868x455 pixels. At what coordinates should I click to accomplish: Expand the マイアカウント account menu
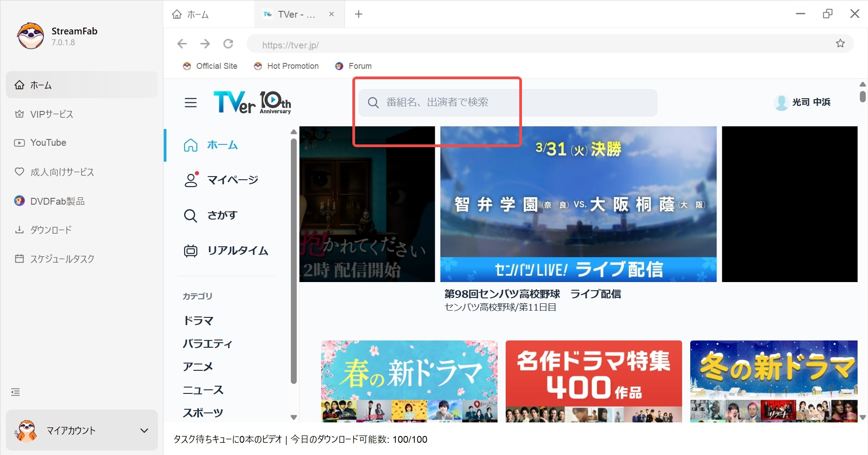(81, 430)
